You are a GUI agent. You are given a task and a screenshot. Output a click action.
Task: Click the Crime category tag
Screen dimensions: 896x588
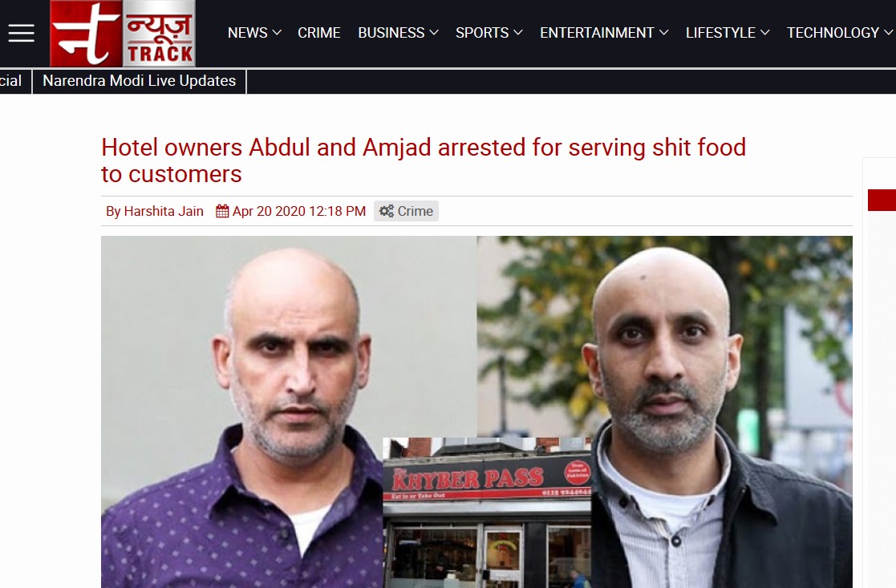tap(406, 211)
